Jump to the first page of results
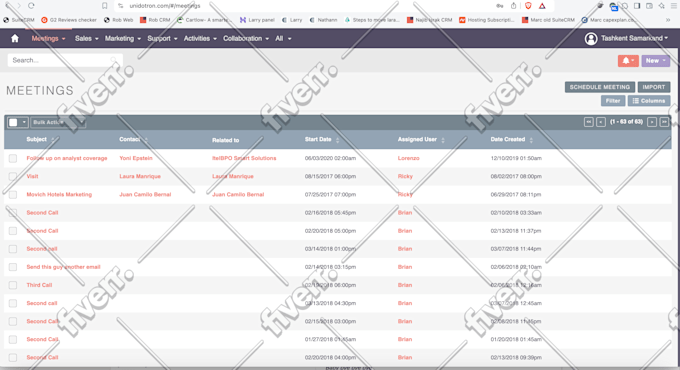The image size is (680, 370). tap(588, 122)
